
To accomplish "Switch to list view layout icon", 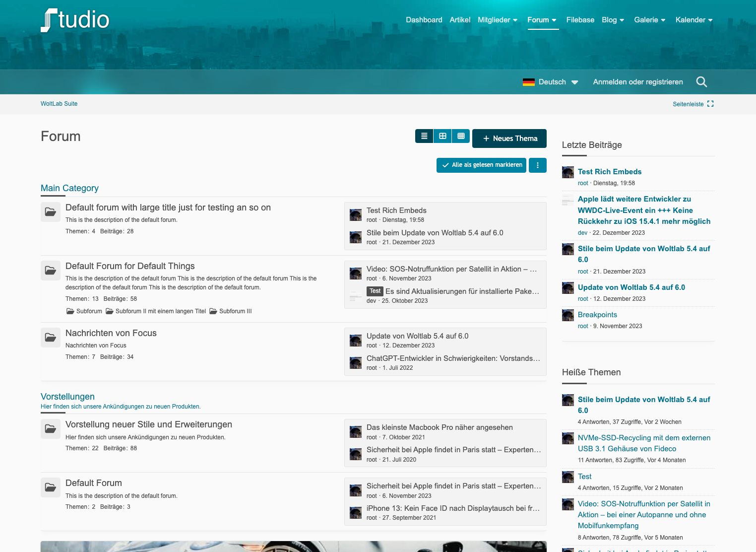I will 424,136.
